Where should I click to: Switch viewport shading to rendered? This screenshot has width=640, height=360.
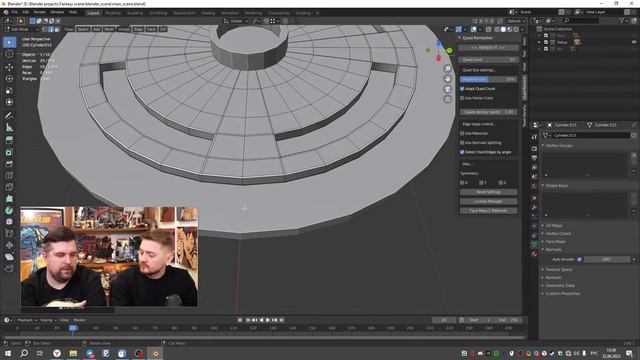[516, 29]
